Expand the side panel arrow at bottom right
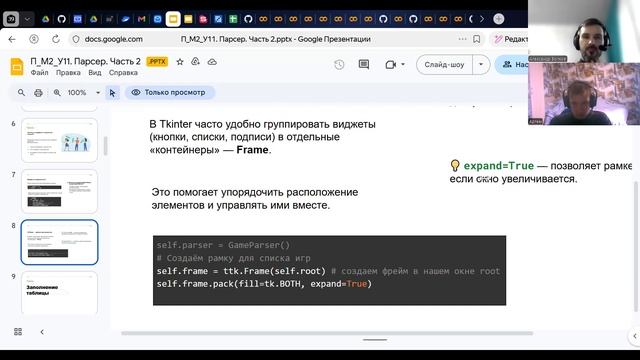The image size is (640, 360). [635, 336]
